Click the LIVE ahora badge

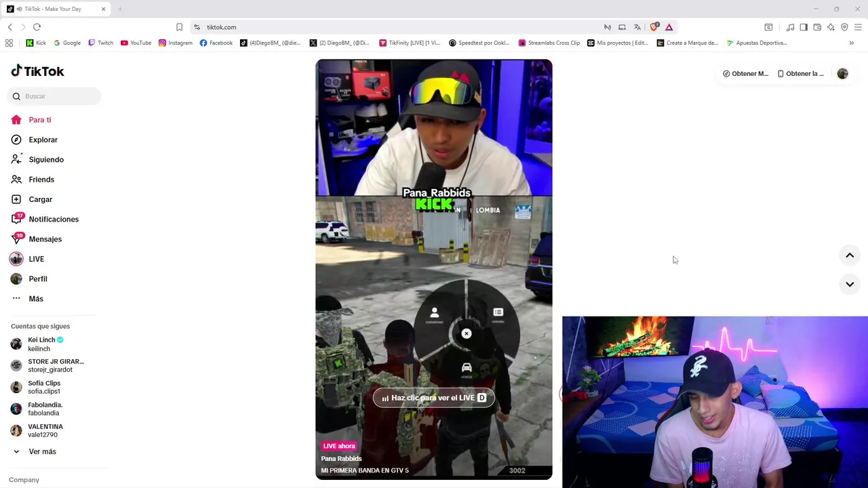pyautogui.click(x=338, y=446)
